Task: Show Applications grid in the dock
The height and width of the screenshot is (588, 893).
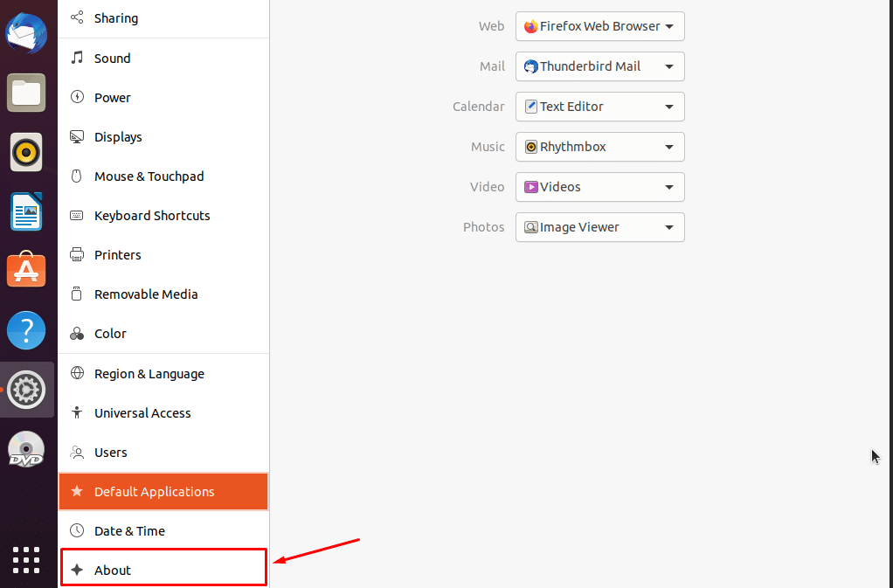Action: (26, 560)
